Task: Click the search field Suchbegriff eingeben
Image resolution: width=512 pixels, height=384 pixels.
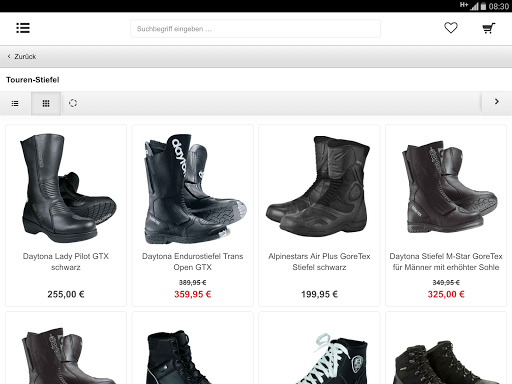Action: [255, 29]
